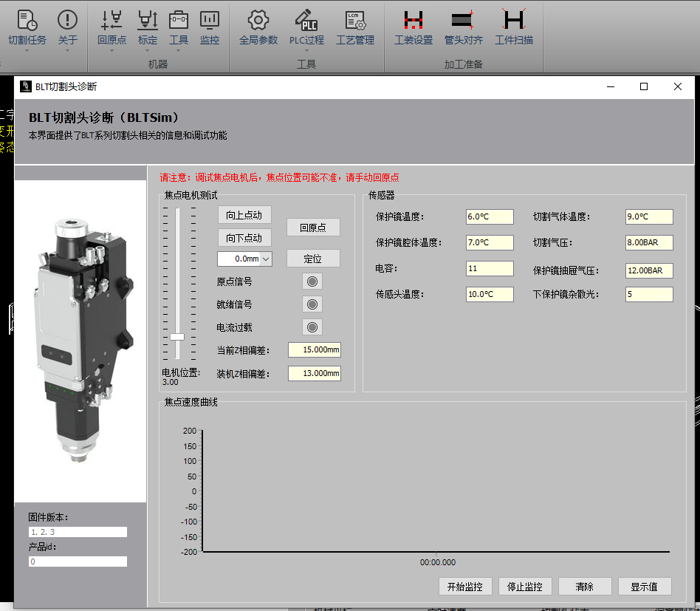Expand the arrow under ribbon 回原点
The image size is (700, 611).
pyautogui.click(x=111, y=50)
